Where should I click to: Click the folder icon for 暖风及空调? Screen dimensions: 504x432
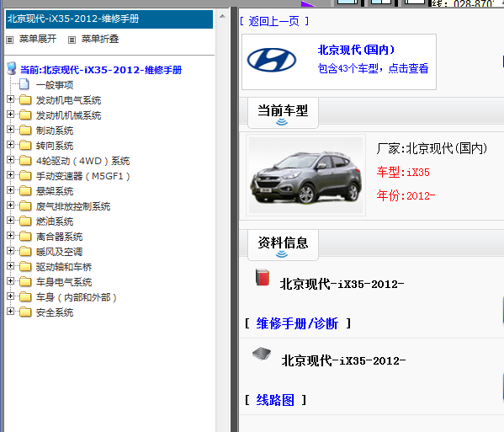coord(25,252)
